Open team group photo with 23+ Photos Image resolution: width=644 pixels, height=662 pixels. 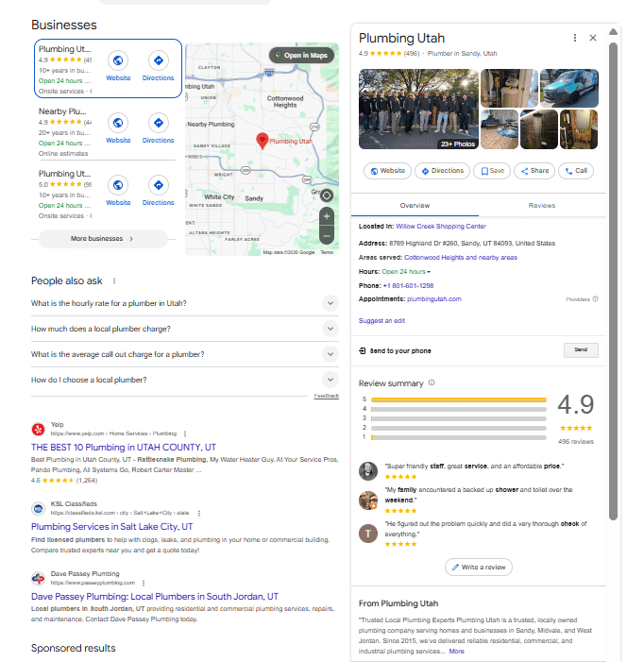pyautogui.click(x=418, y=109)
